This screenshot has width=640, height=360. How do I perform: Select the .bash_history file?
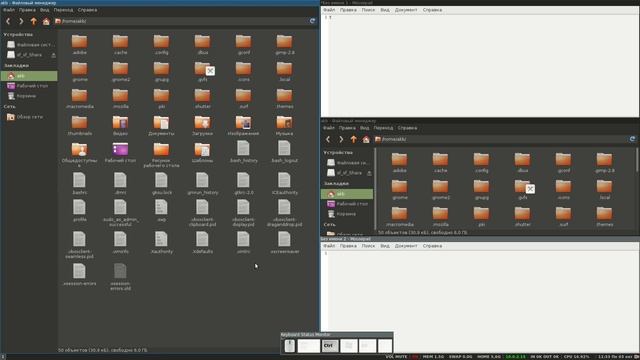[243, 152]
